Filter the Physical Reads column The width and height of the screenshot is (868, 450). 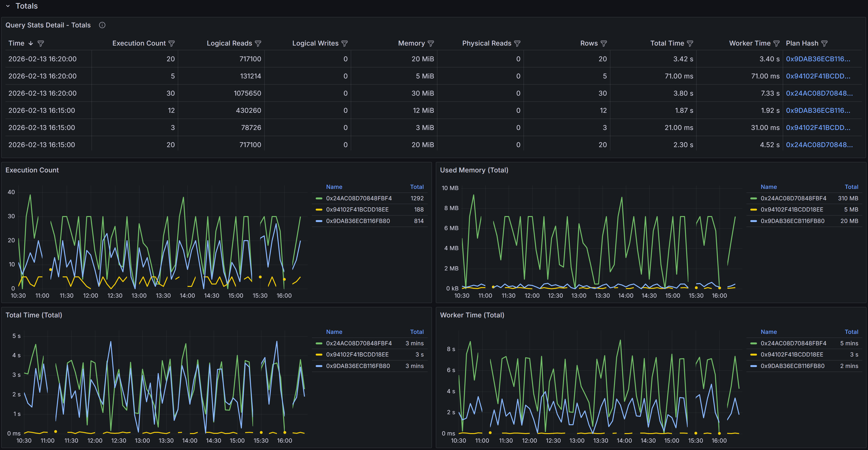[517, 43]
